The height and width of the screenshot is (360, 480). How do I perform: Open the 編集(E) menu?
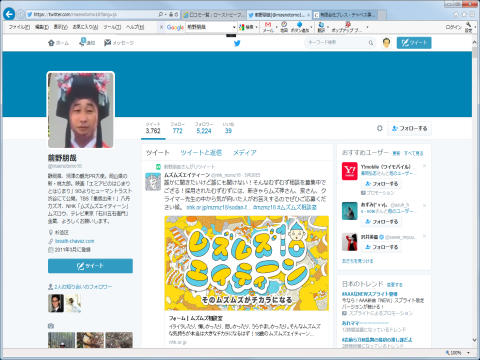coord(42,27)
